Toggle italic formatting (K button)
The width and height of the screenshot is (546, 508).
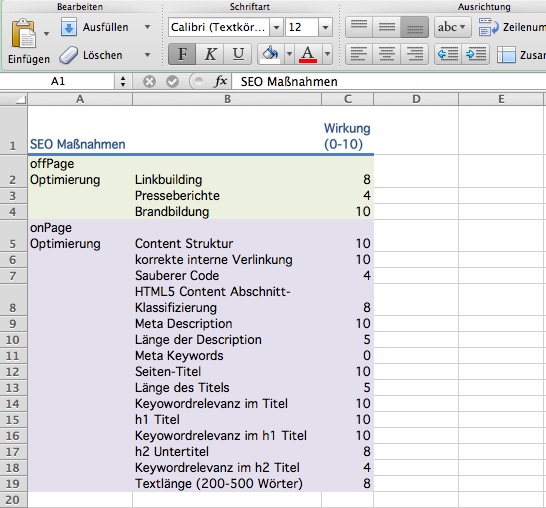click(210, 54)
